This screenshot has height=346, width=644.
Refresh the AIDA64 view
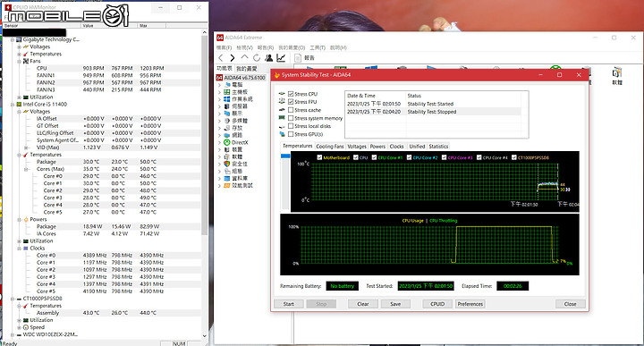[x=257, y=58]
